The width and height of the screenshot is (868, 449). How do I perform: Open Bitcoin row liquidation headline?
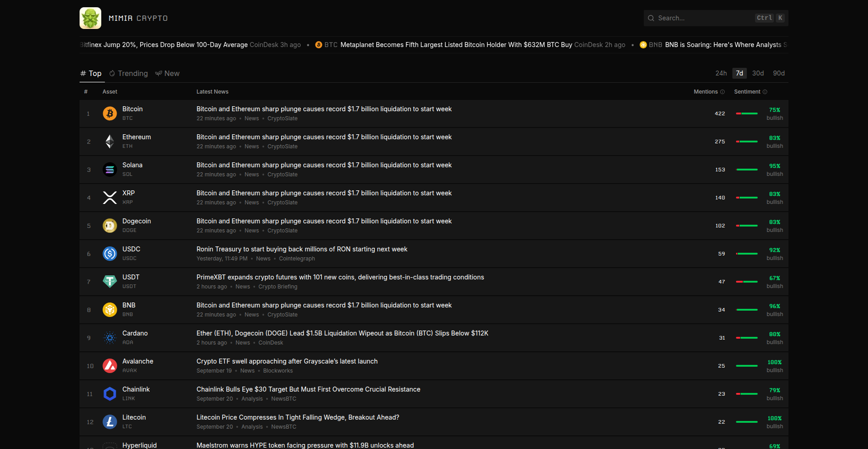point(324,109)
